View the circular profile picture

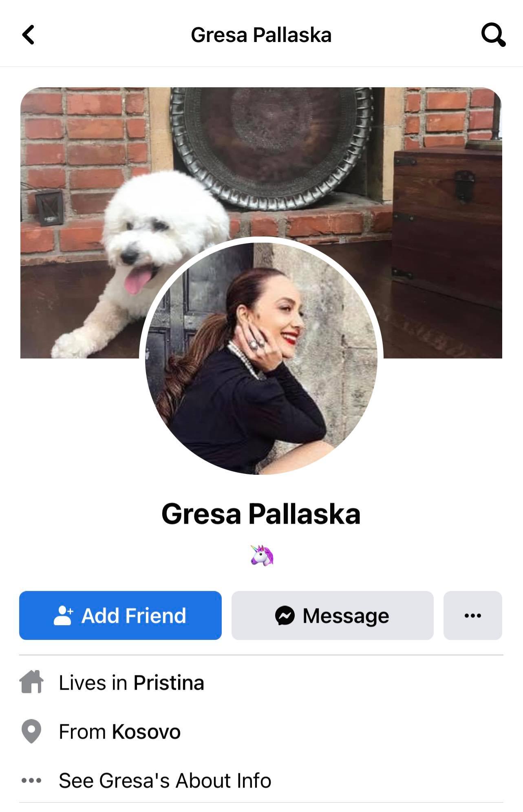point(261,358)
